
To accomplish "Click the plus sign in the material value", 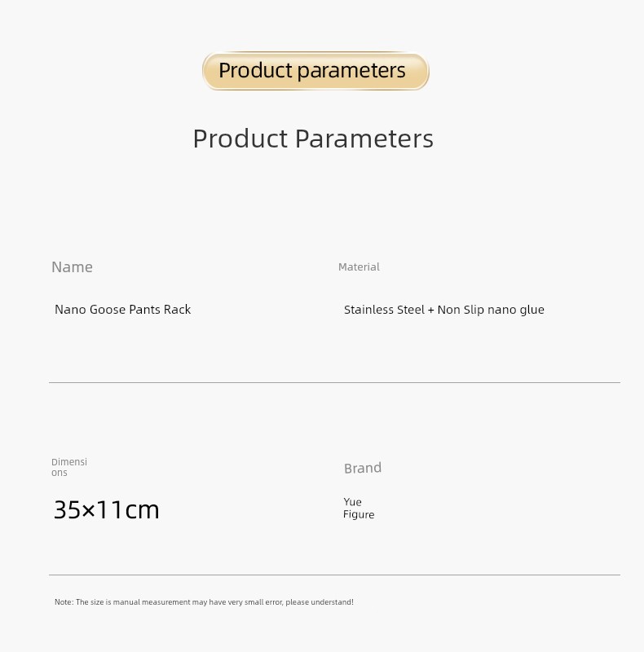I will point(431,310).
